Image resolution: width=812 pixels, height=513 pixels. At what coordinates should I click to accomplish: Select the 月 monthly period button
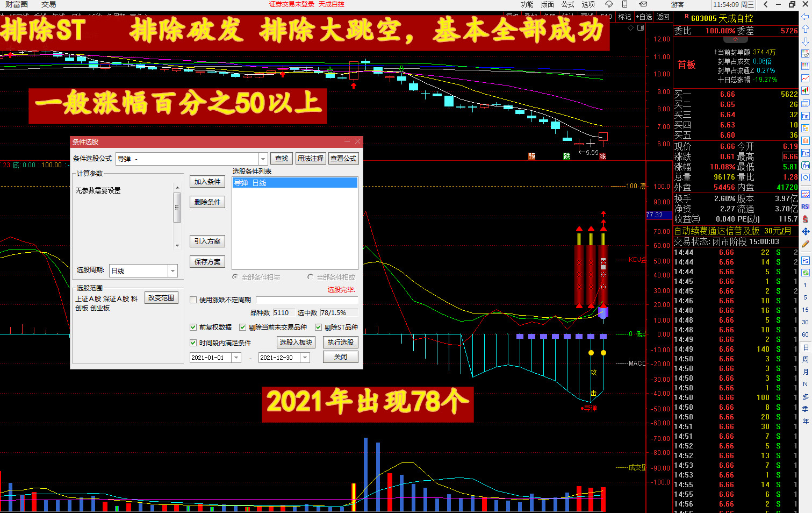[805, 372]
